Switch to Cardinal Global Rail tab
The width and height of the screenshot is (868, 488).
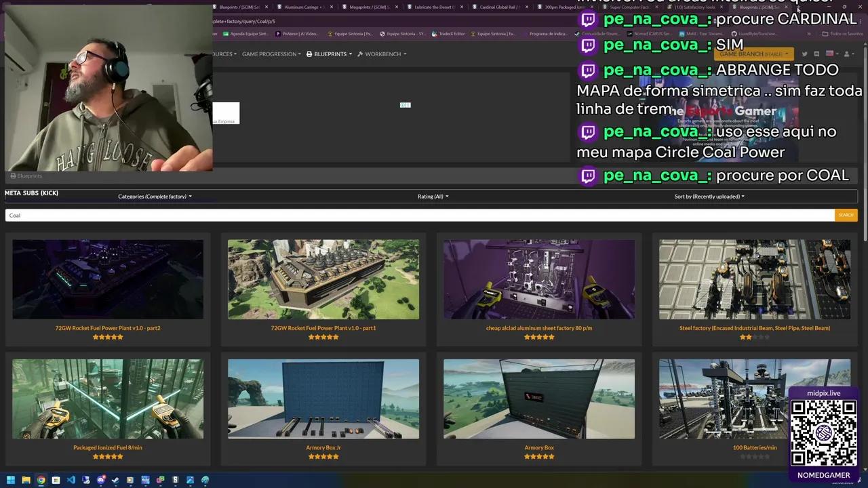click(x=499, y=7)
